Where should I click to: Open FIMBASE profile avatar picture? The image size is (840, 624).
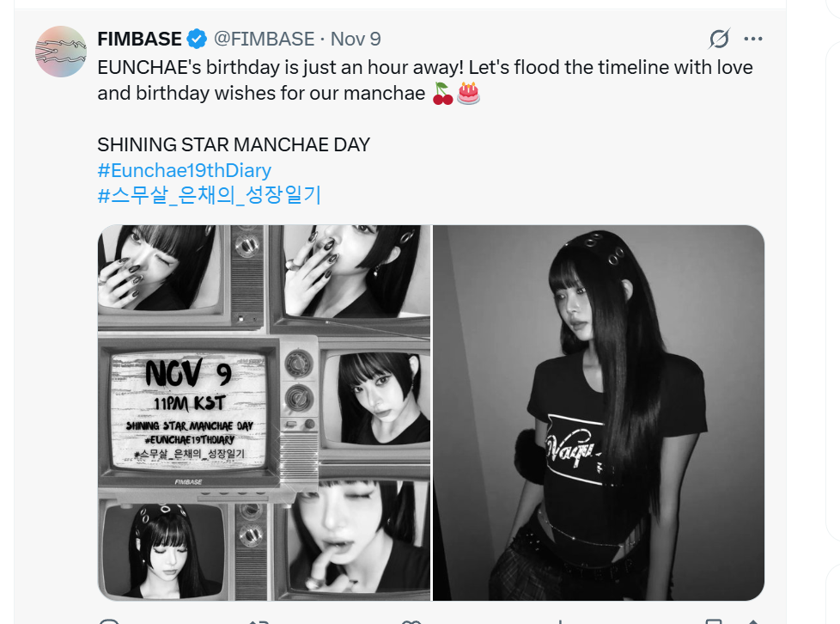tap(60, 52)
